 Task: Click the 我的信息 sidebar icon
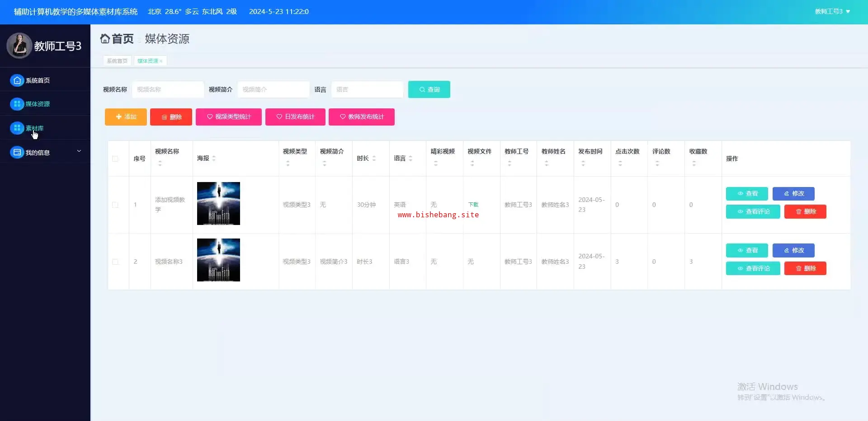(x=17, y=153)
